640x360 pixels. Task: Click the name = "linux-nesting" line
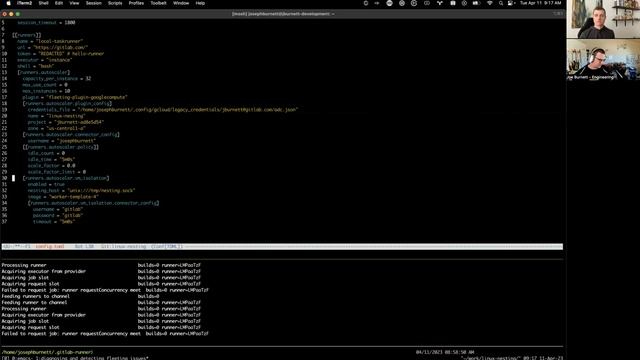tap(56, 116)
